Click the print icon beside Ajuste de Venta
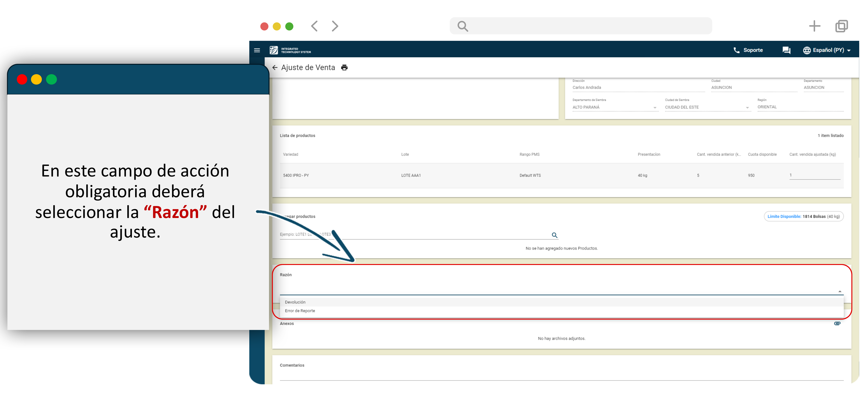The width and height of the screenshot is (868, 394). pyautogui.click(x=344, y=68)
